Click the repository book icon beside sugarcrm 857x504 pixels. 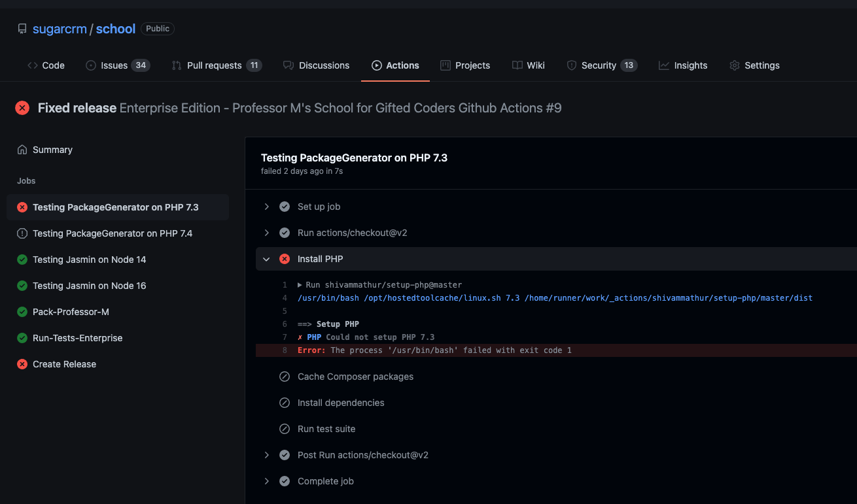tap(22, 29)
